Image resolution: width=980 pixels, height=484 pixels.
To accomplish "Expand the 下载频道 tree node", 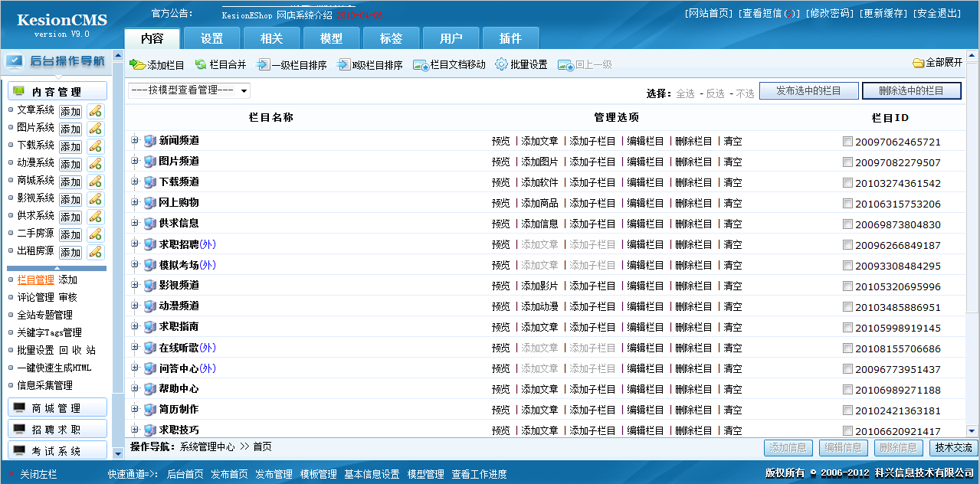I will coord(135,181).
